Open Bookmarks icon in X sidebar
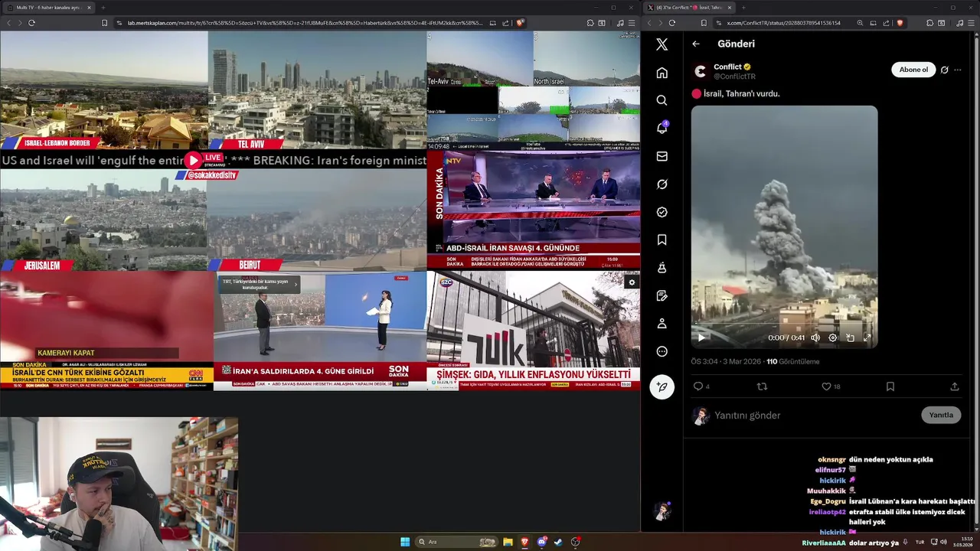The height and width of the screenshot is (551, 980). click(x=662, y=240)
